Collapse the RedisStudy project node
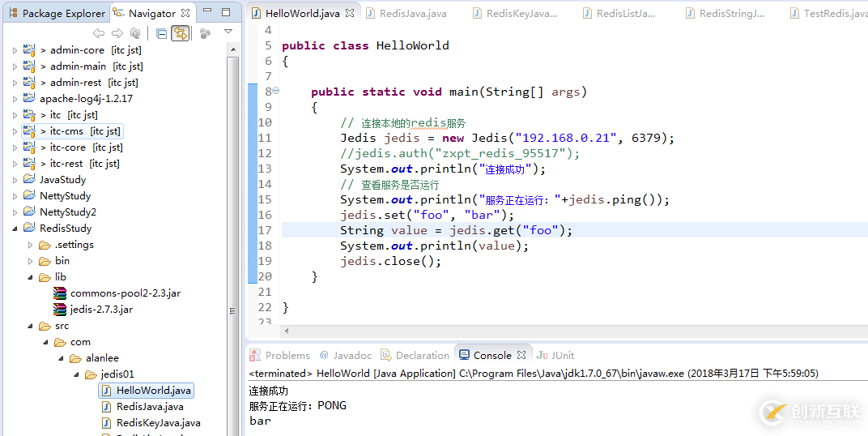This screenshot has width=868, height=436. (x=15, y=229)
